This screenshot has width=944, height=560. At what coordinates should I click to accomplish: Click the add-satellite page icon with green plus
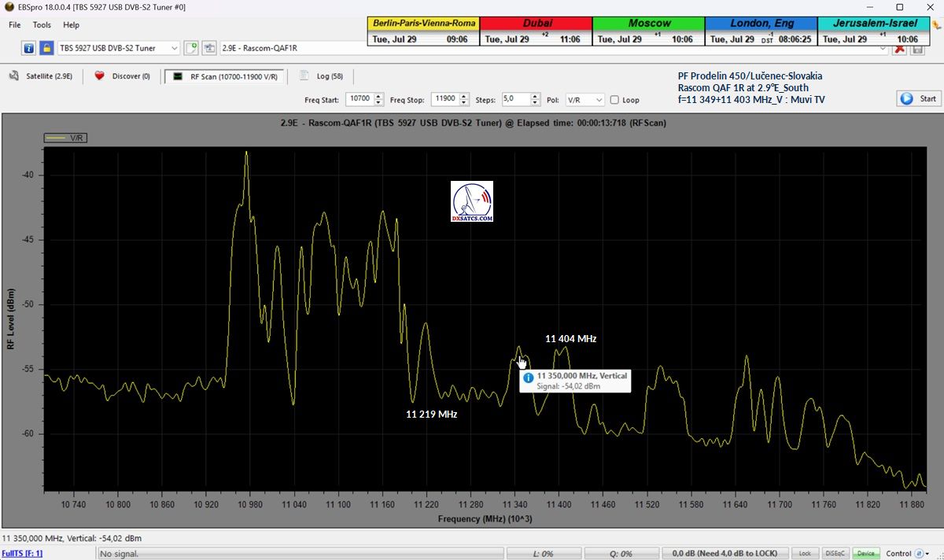click(191, 48)
